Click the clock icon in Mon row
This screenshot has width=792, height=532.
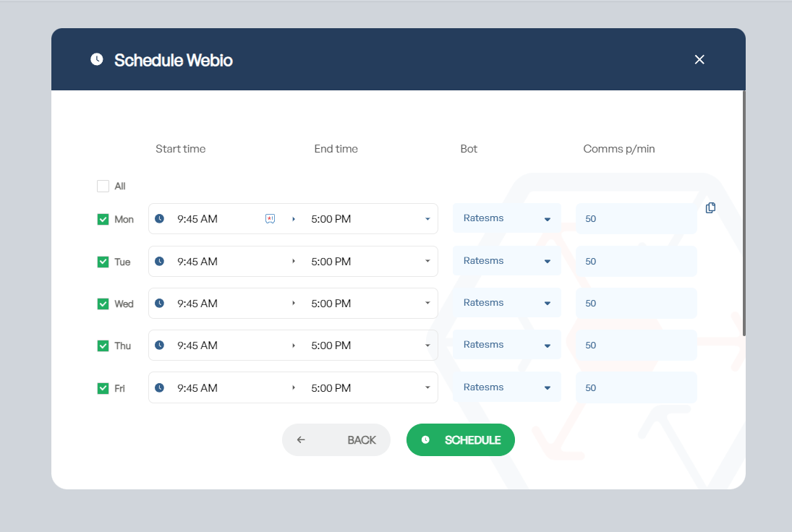click(x=159, y=218)
